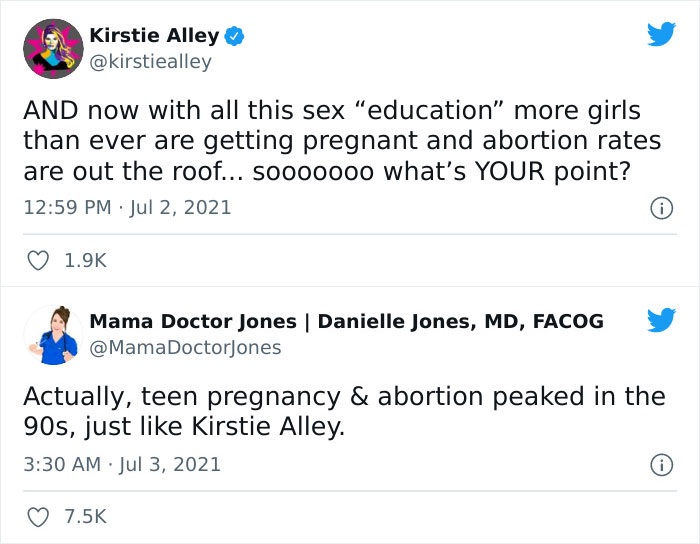
Task: Click the 3:30 AM · Jul 3, 2021 timestamp
Action: 122,465
